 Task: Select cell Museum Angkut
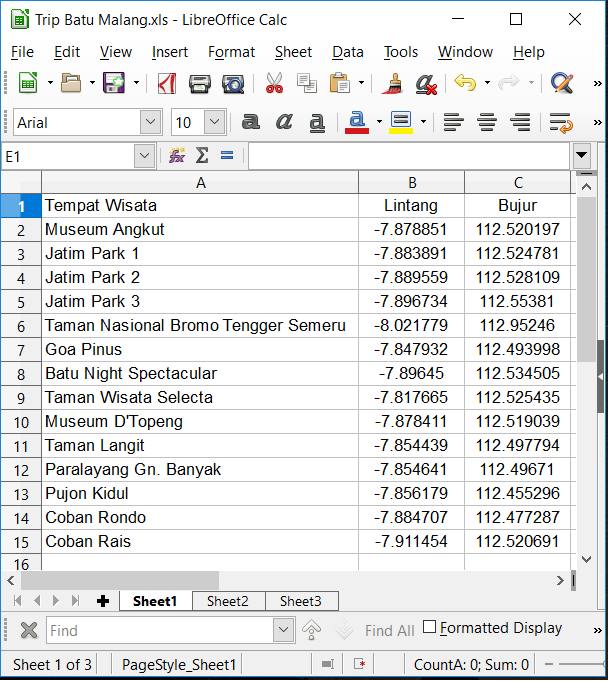[x=200, y=229]
